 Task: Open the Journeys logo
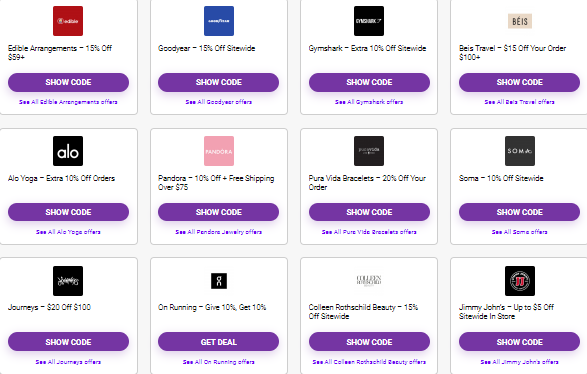point(68,281)
